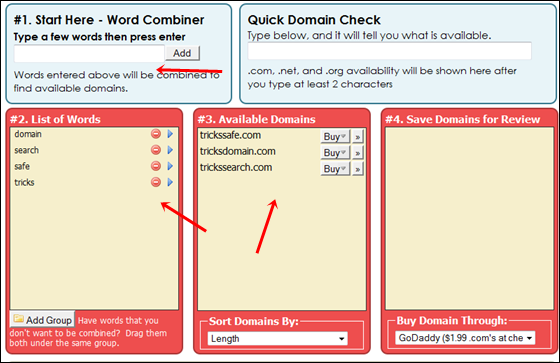Remove the word "domain" with red minus icon

(x=156, y=134)
